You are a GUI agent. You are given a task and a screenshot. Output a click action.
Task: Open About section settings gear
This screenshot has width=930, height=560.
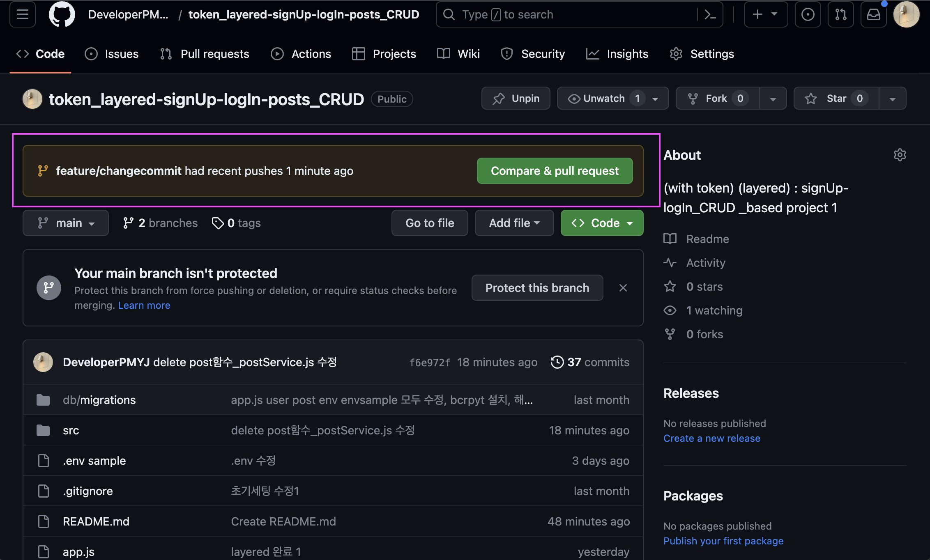point(900,155)
